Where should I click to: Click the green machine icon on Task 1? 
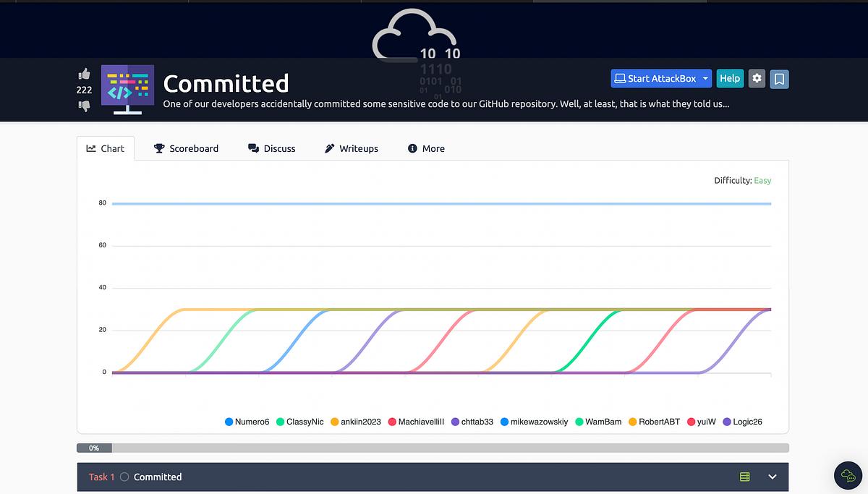(744, 477)
